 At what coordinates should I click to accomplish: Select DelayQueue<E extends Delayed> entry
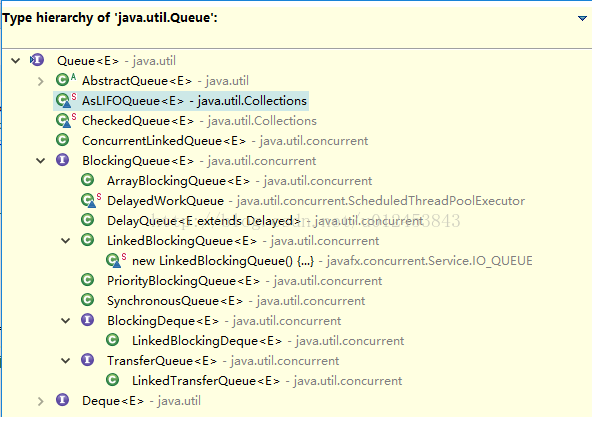265,221
